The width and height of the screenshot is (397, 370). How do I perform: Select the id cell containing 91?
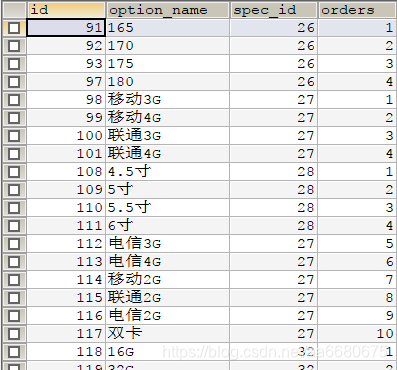(66, 28)
